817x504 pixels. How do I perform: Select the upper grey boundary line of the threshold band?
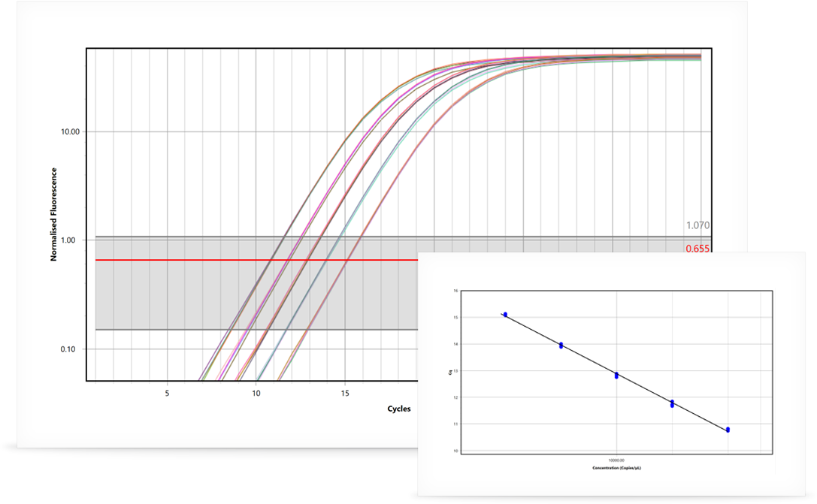point(403,237)
